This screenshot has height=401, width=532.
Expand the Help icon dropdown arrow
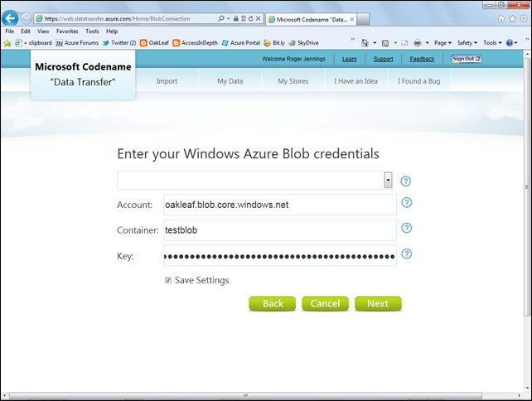click(516, 43)
